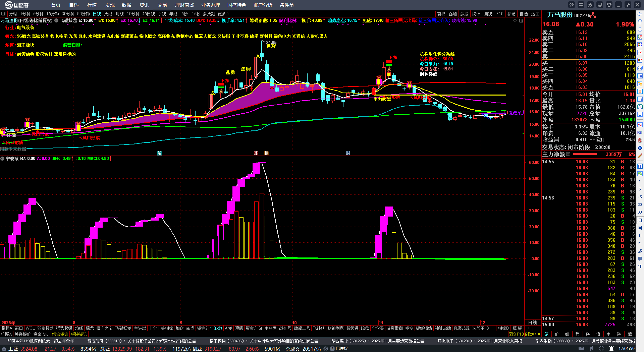The image size is (644, 352).
Task: Click the keyboard icon in status bar
Action: click(x=581, y=349)
